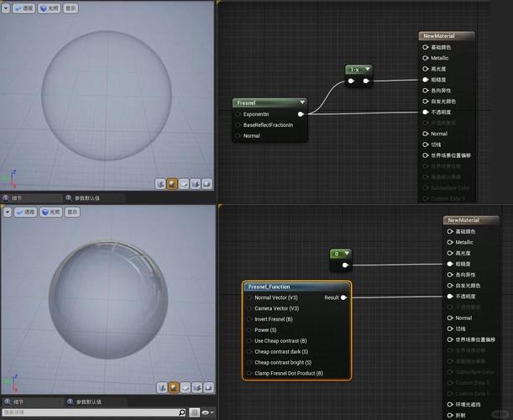Expand the constant 0 node arrow
513x420 pixels.
tap(347, 253)
